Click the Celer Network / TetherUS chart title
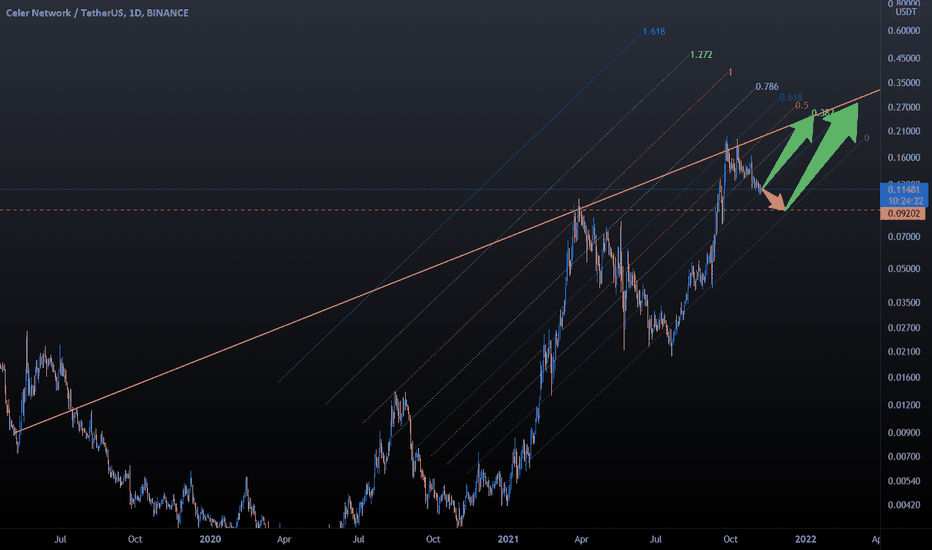The height and width of the screenshot is (550, 932). click(97, 12)
